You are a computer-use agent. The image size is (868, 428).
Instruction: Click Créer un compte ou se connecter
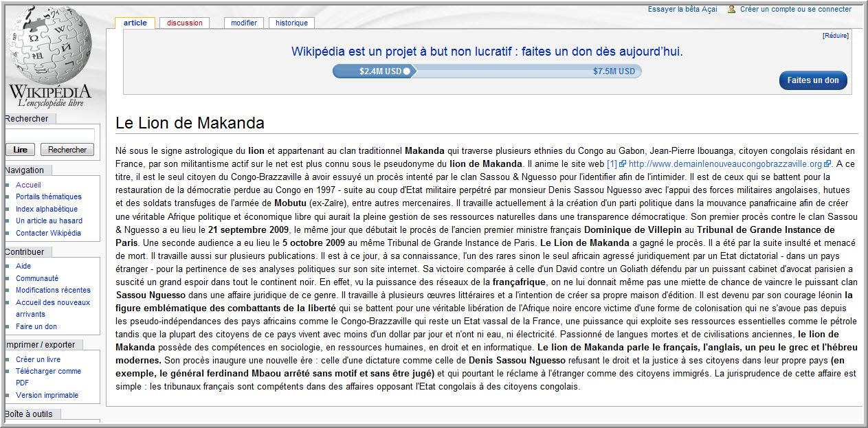point(796,10)
